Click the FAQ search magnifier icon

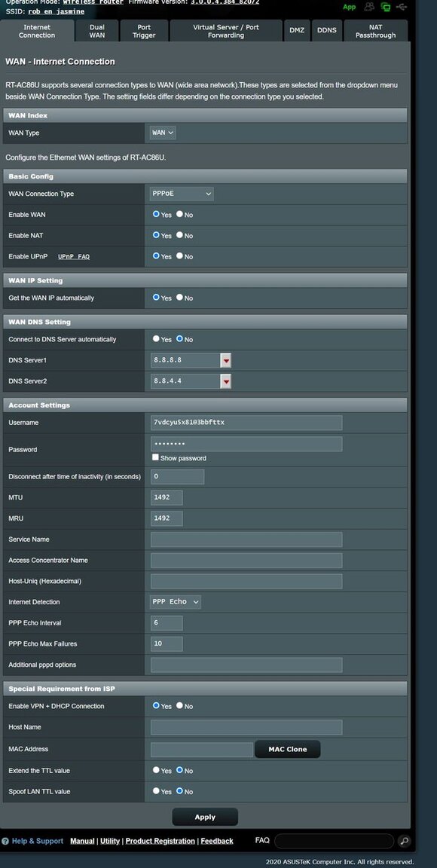(x=405, y=842)
